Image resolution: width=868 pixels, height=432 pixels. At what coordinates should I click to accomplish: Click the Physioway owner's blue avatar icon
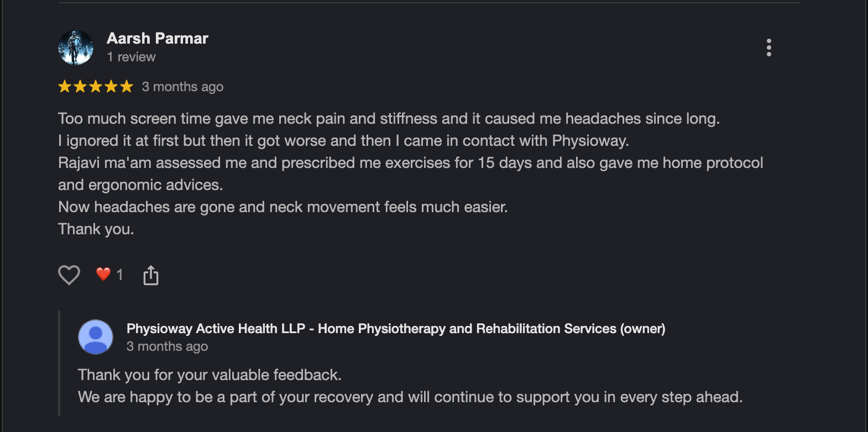[96, 337]
